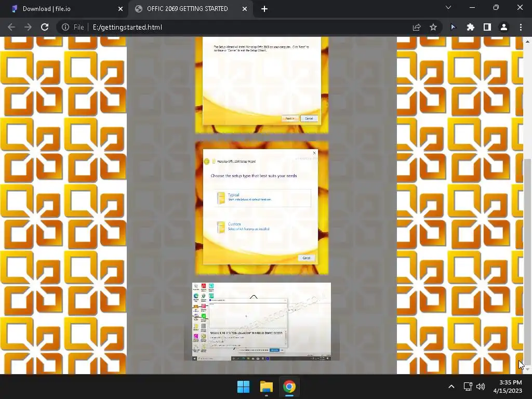The height and width of the screenshot is (399, 532).
Task: Go back to the previous page
Action: 11,27
